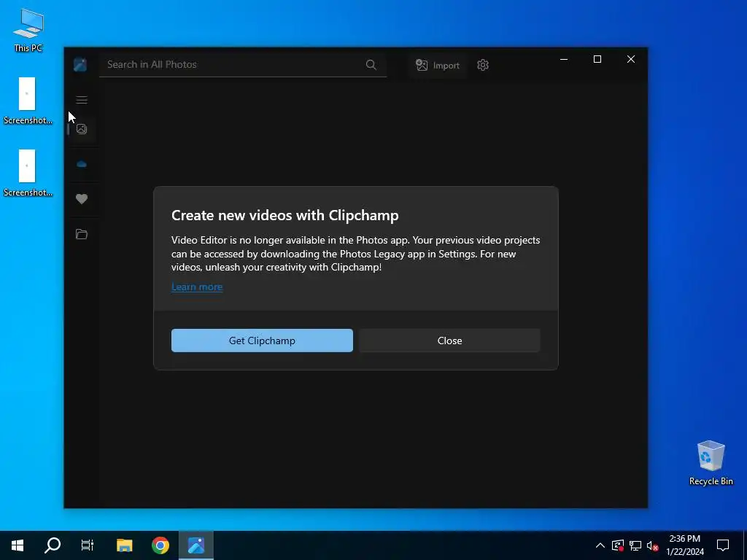Click the Photos app logo icon
The image size is (747, 560).
click(80, 64)
